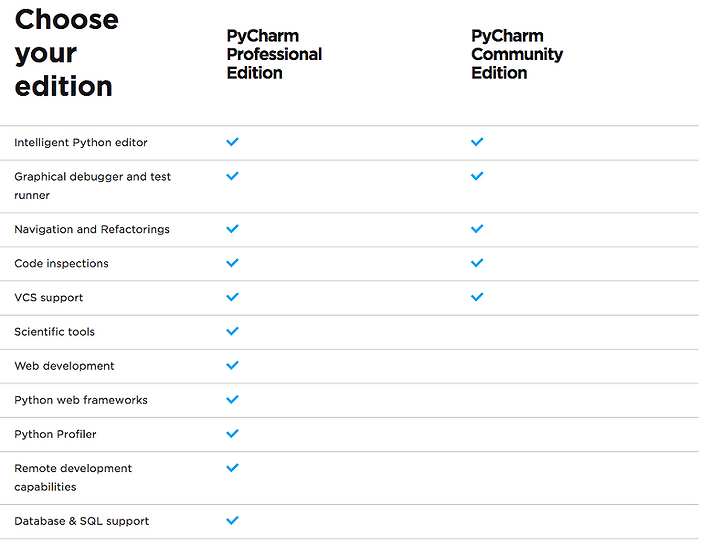Click the Choose your edition title

point(67,53)
